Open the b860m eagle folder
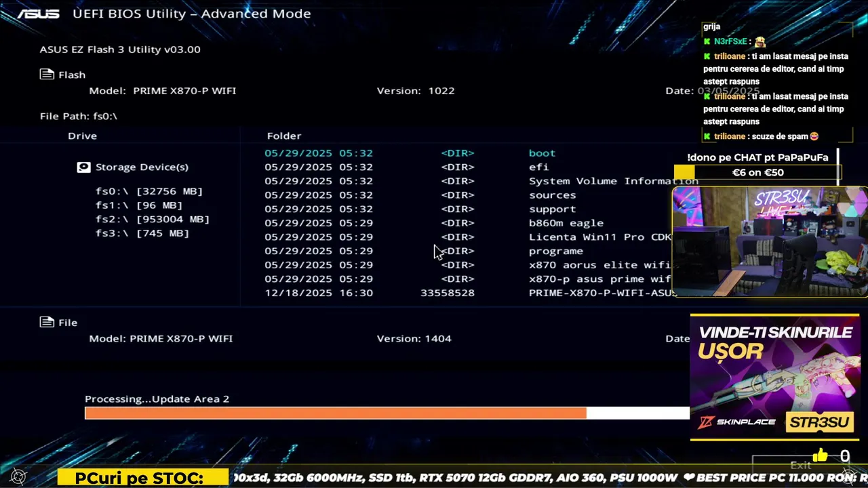868x488 pixels. [x=566, y=223]
